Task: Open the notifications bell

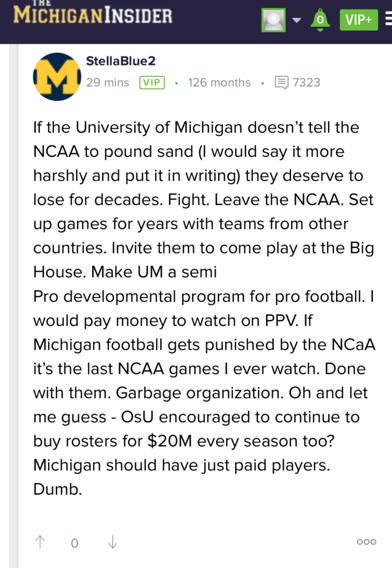Action: (x=319, y=19)
